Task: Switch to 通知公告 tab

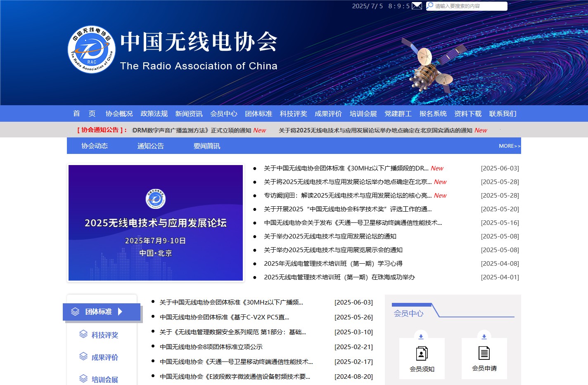Action: coord(151,146)
